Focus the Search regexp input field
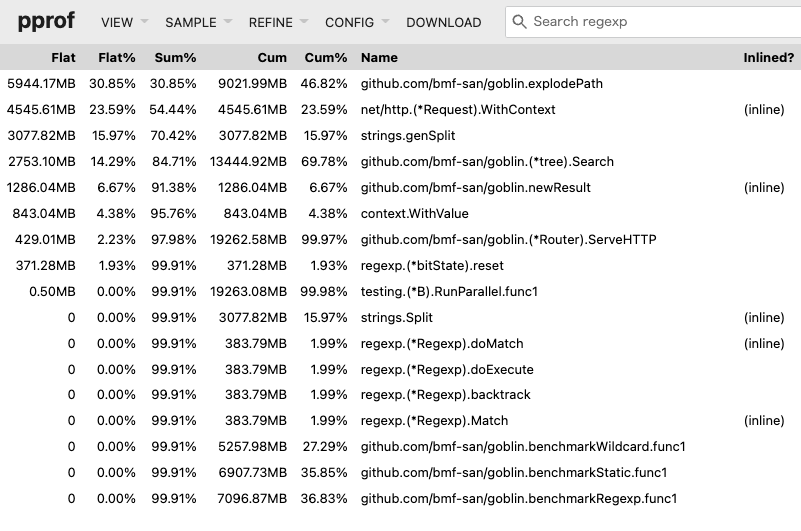The width and height of the screenshot is (801, 531). (x=660, y=21)
